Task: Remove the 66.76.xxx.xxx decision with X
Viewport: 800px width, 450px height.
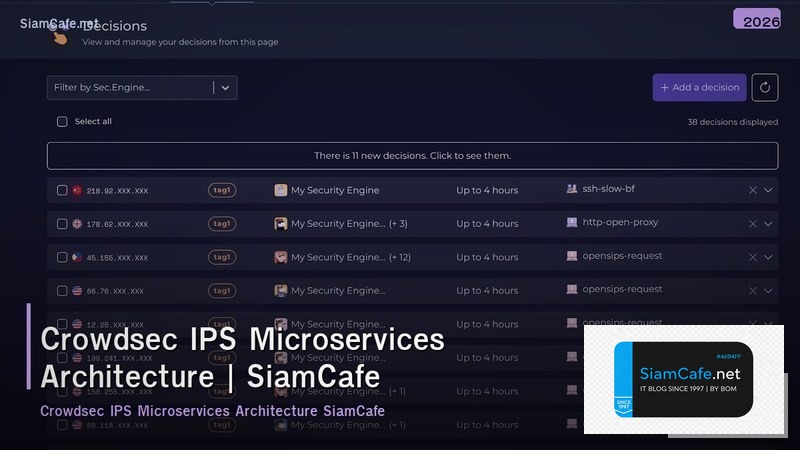Action: 753,291
